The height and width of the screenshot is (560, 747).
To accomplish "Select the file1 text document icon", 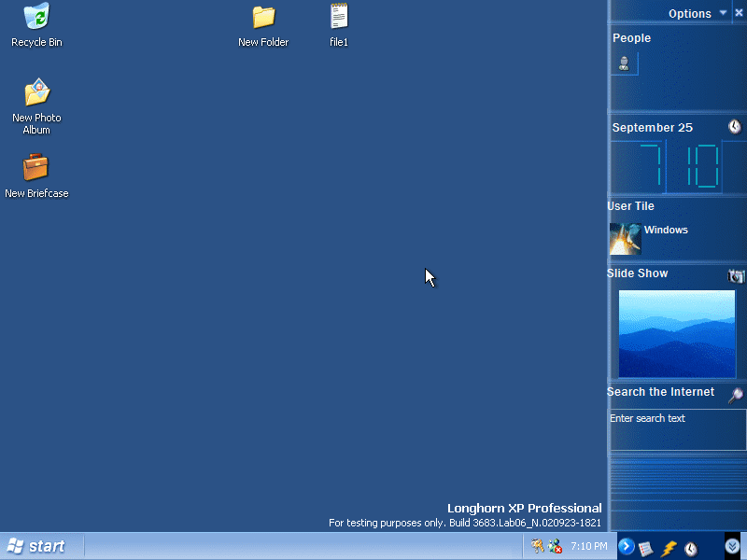I will point(339,25).
